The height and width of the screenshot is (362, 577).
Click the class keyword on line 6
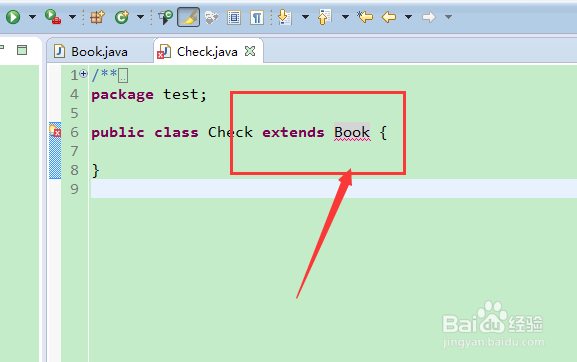(x=176, y=132)
